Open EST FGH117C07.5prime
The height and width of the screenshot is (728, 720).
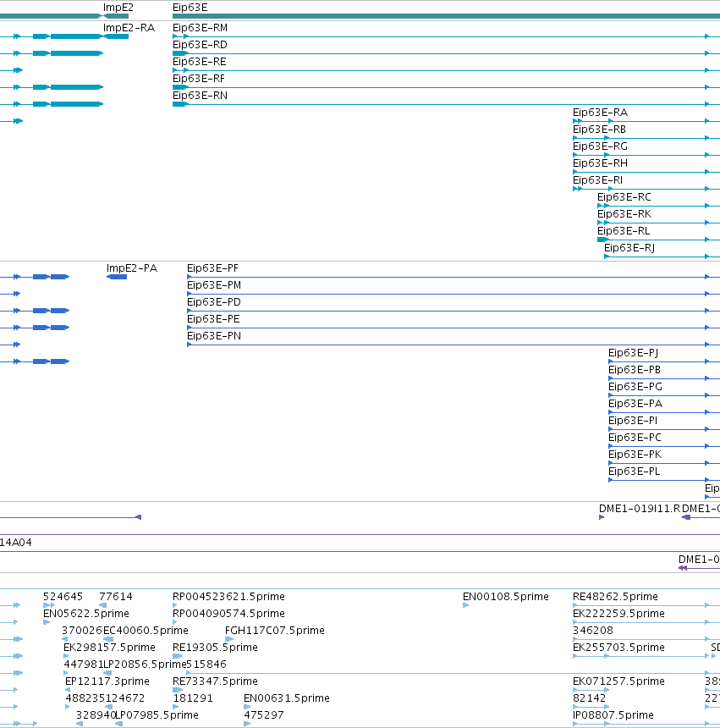(275, 631)
